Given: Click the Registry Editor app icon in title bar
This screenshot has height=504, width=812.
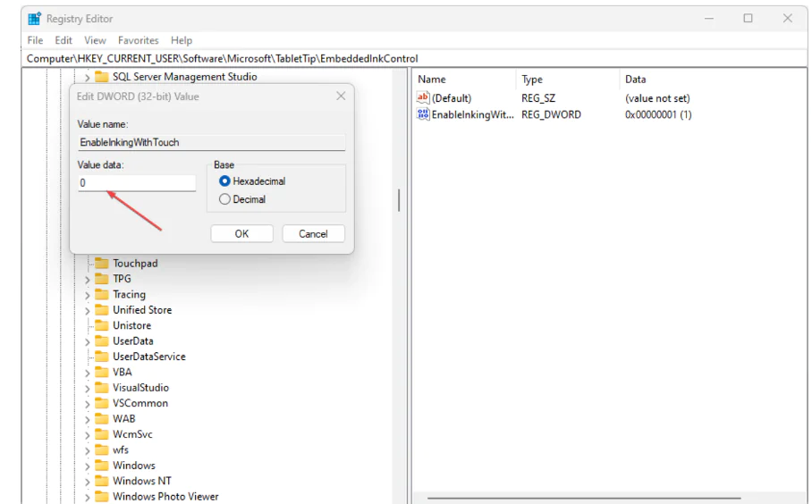Looking at the screenshot, I should pos(34,19).
